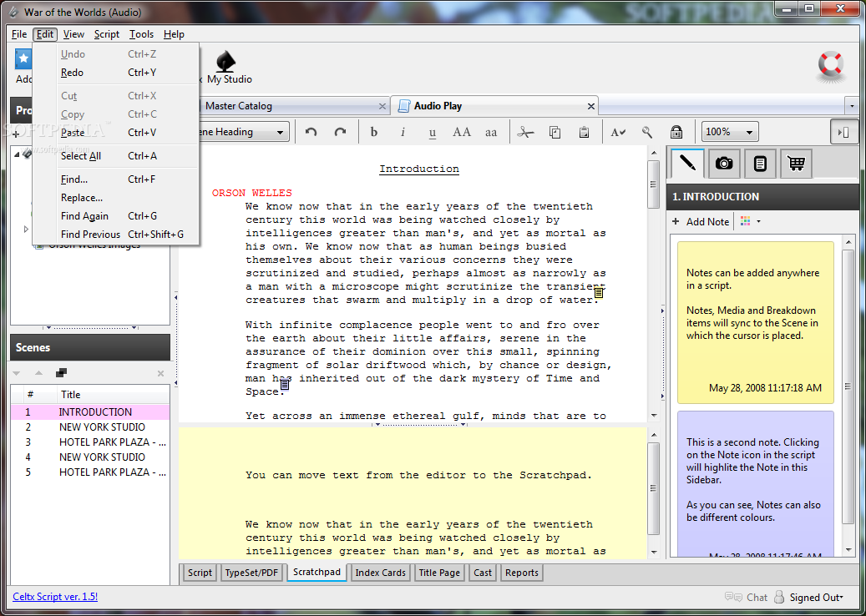Open the Celtx Script ver. 1.5! link
866x616 pixels.
coord(55,597)
